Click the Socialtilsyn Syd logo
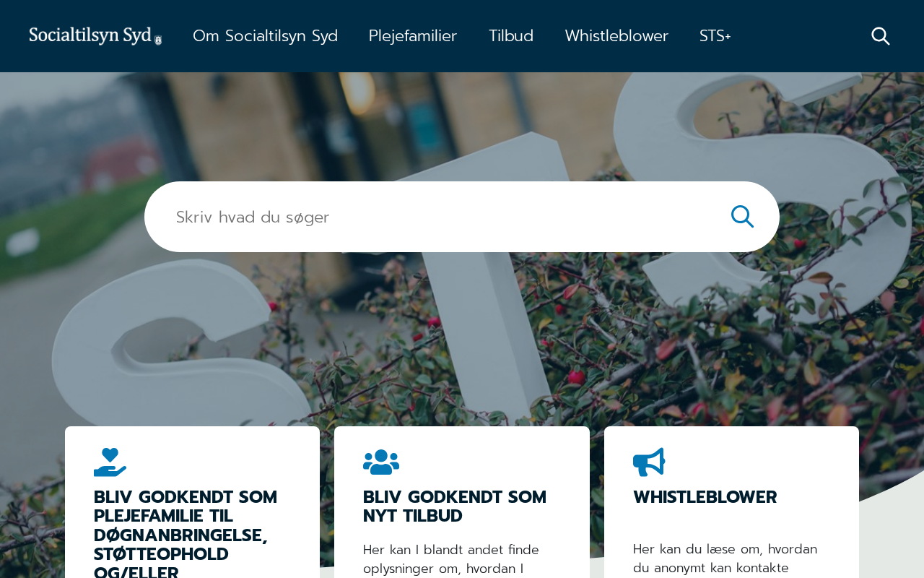The image size is (924, 578). (x=95, y=36)
